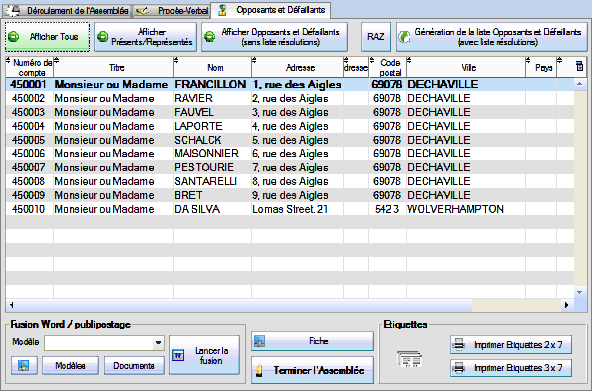Click WOLVERHAMPTON city cell
The height and width of the screenshot is (392, 593).
(466, 209)
